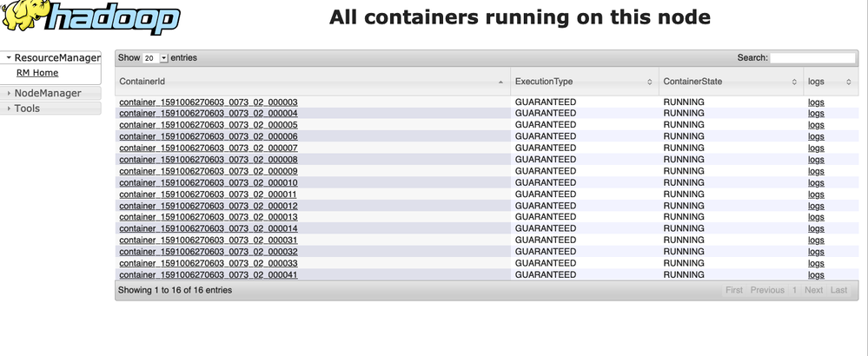Open container_1591006270603_0073_02_000032 link
Image resolution: width=868 pixels, height=356 pixels.
click(209, 252)
